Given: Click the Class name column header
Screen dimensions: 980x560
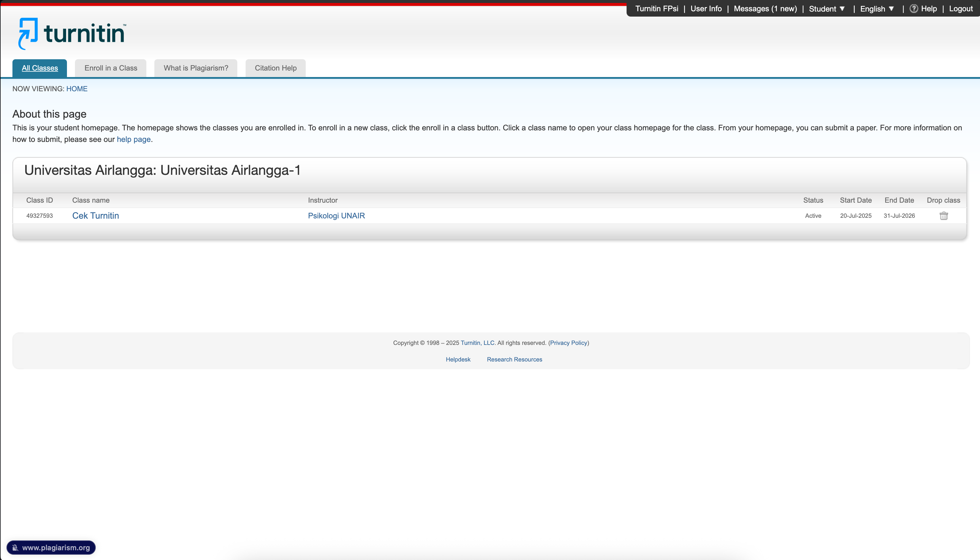Looking at the screenshot, I should click(x=91, y=200).
